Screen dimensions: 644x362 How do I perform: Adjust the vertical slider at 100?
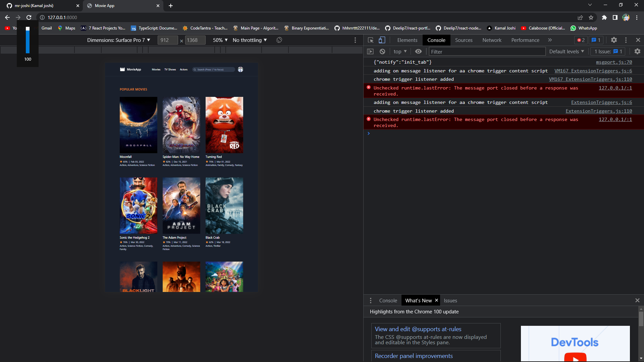coord(28,37)
